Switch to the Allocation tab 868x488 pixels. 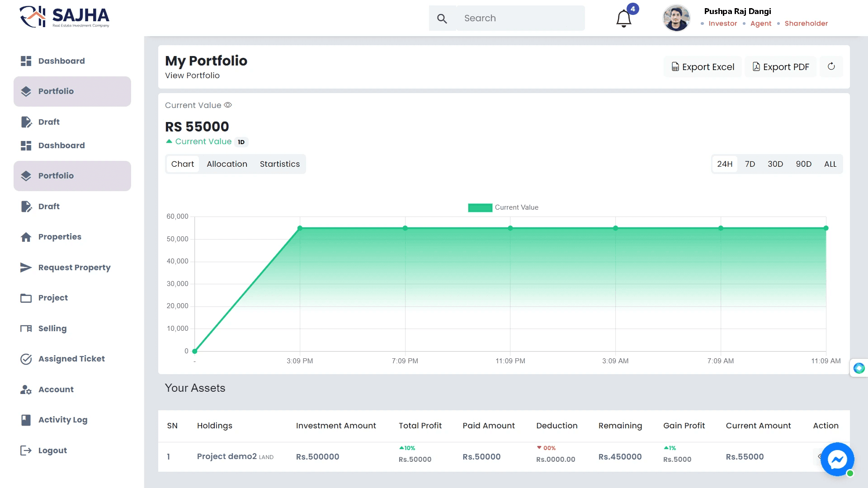coord(227,164)
